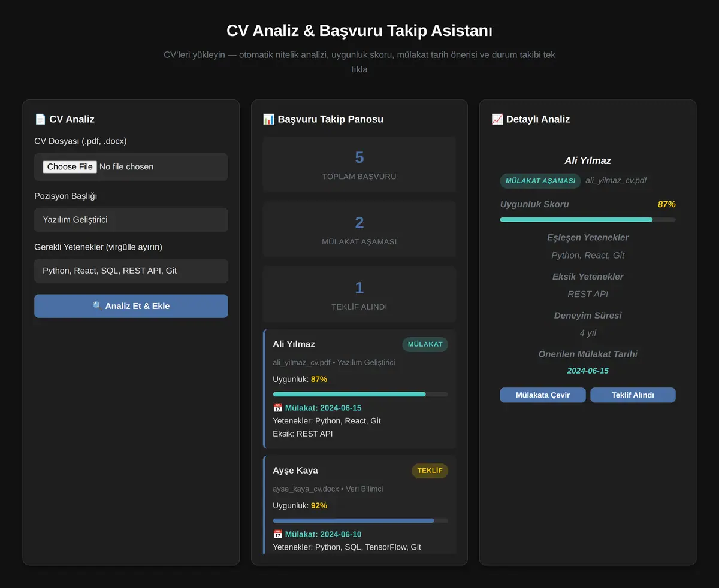Click the MÜLAKAT badge on Ali Yılmaz card

point(425,344)
